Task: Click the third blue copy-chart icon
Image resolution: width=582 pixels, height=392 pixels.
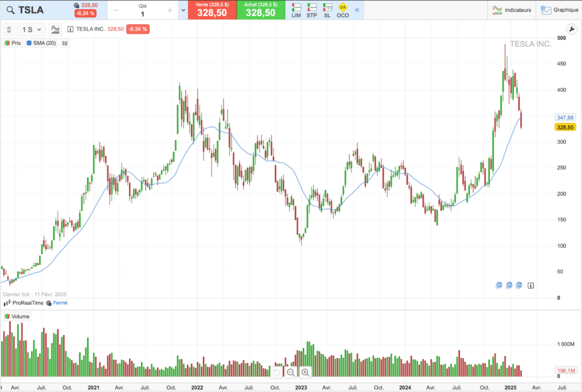Action: (519, 285)
